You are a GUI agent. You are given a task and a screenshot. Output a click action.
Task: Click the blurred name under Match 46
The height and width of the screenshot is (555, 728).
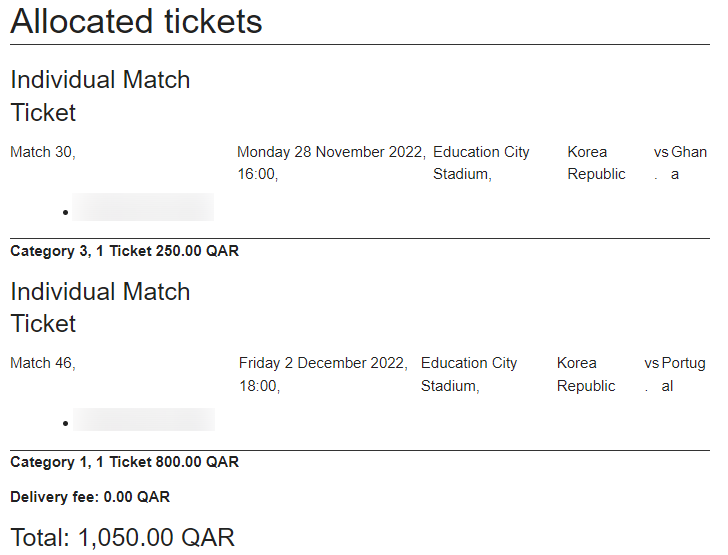(x=144, y=420)
